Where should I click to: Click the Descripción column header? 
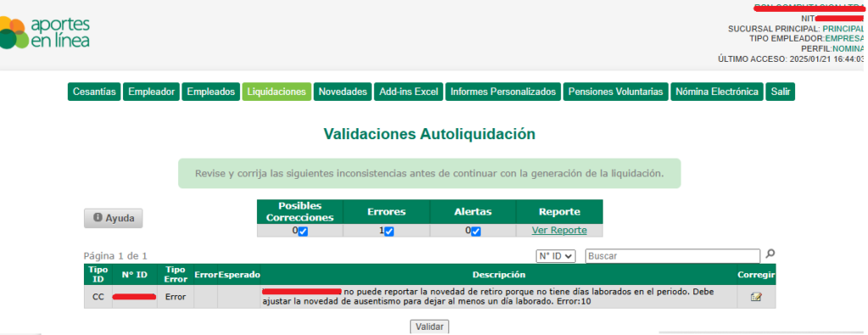click(498, 275)
